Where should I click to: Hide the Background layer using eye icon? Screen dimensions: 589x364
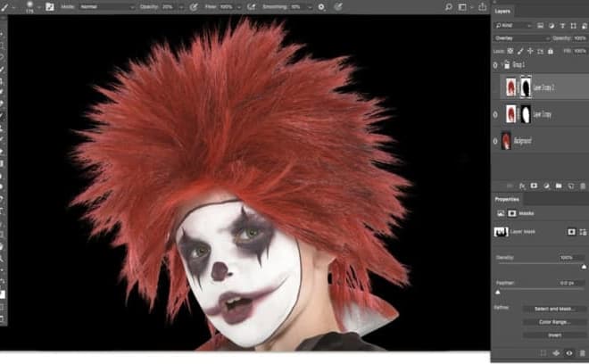tap(495, 140)
